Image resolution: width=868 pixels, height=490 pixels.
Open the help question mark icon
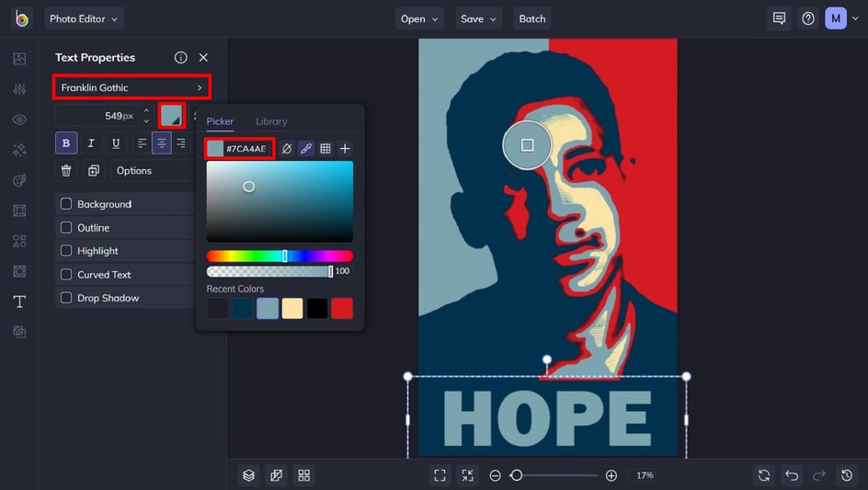[808, 18]
